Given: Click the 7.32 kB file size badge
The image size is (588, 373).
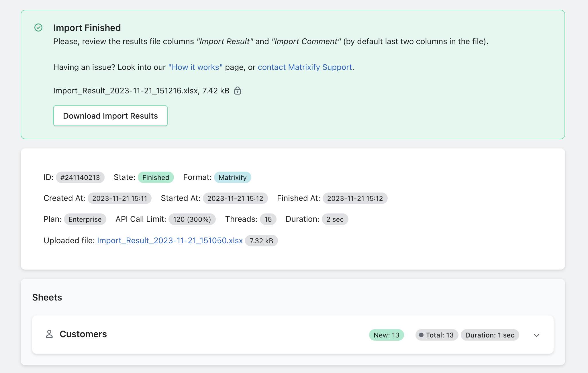Looking at the screenshot, I should pos(261,241).
